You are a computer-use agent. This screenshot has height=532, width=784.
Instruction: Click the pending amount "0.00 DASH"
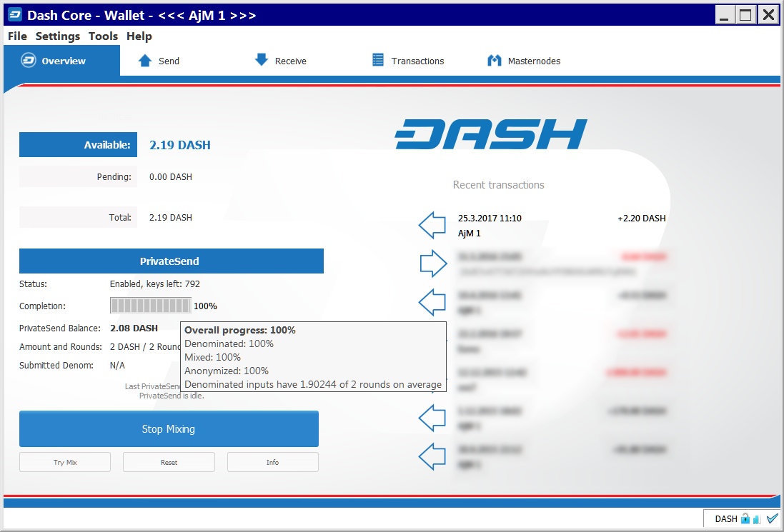pyautogui.click(x=171, y=177)
